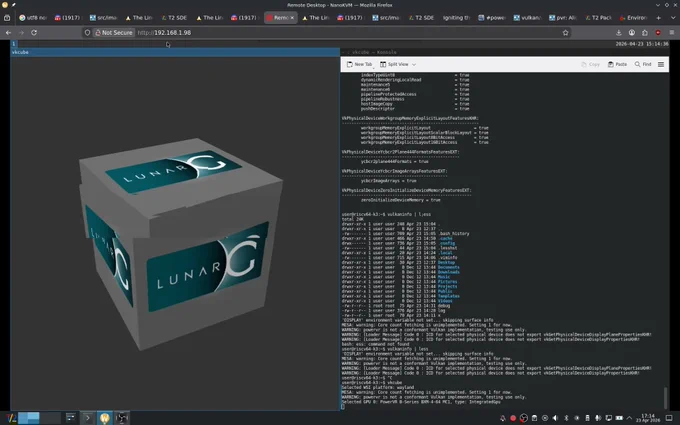680x425 pixels.
Task: Open the Firefox view workspace icon
Action: coord(7,18)
